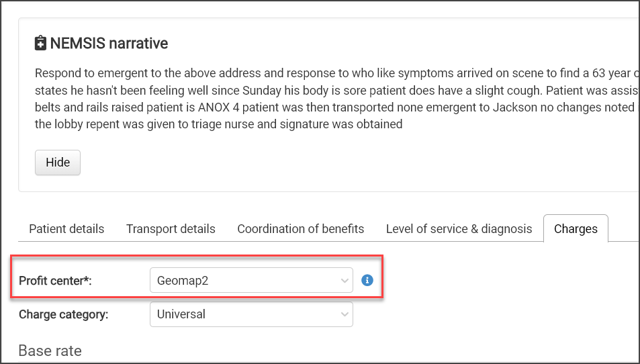Click the Charge category label text
This screenshot has height=364, width=640.
tap(63, 314)
